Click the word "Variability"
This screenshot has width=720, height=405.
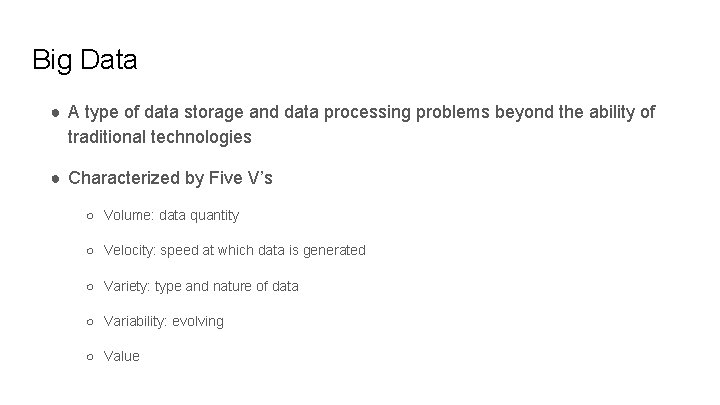(135, 321)
